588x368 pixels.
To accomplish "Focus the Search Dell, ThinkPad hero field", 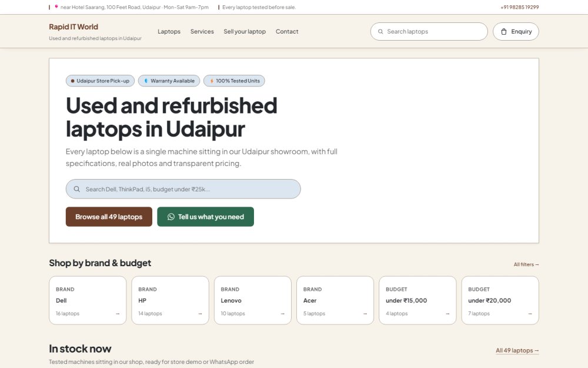I will point(183,189).
